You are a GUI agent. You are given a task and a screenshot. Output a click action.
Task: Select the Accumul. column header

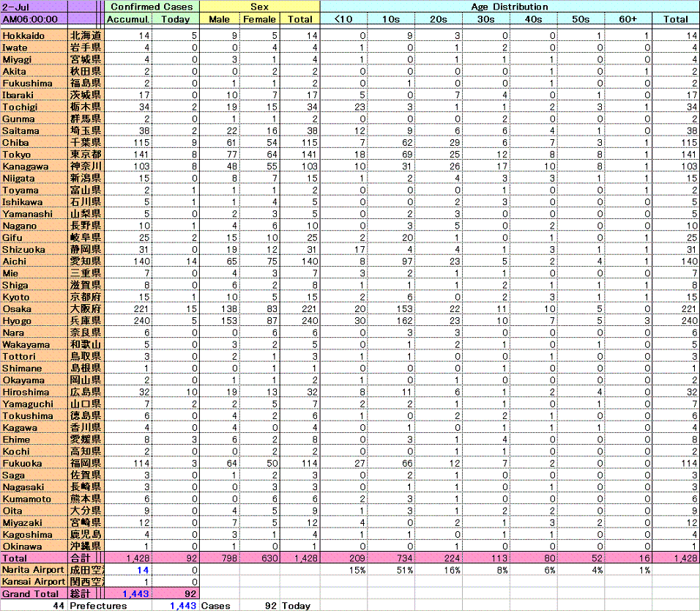128,19
